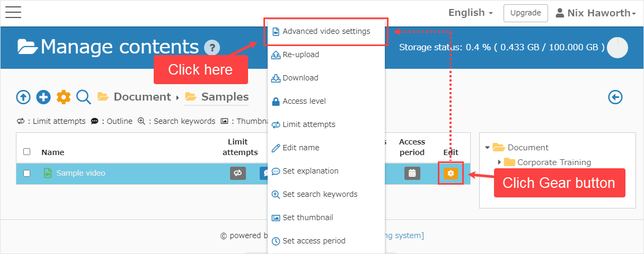
Task: Open the Nix Haworth user menu
Action: 595,13
